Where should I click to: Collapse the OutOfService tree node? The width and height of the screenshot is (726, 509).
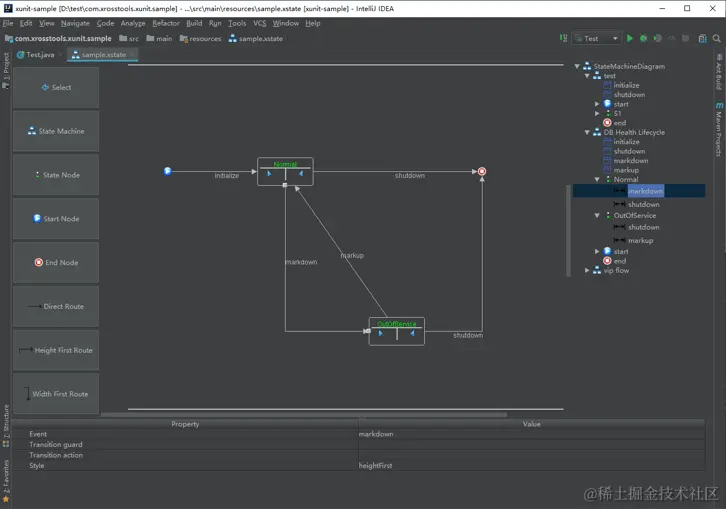tap(597, 215)
